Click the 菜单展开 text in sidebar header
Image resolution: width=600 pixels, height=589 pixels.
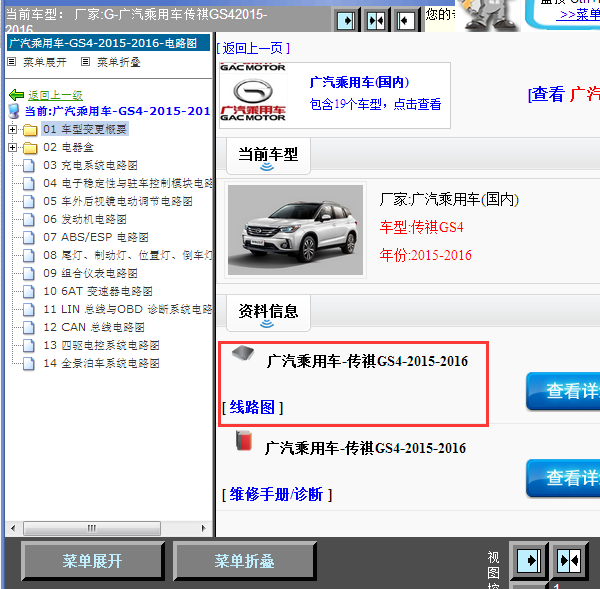tap(45, 62)
